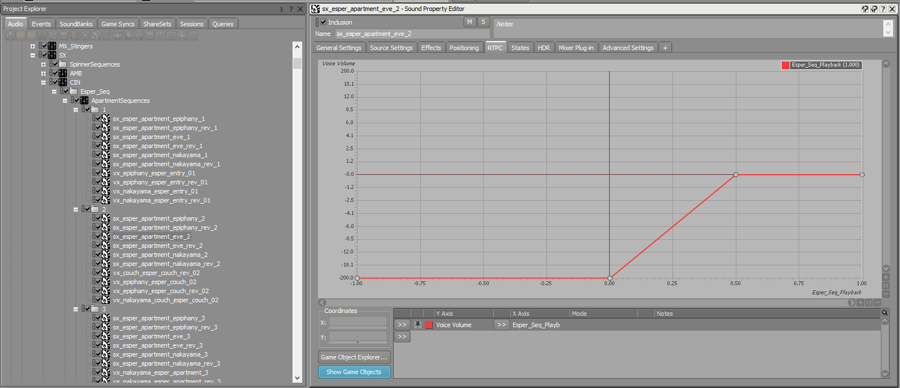The height and width of the screenshot is (388, 900).
Task: Click the curve list search magnifier icon
Action: coord(885,313)
